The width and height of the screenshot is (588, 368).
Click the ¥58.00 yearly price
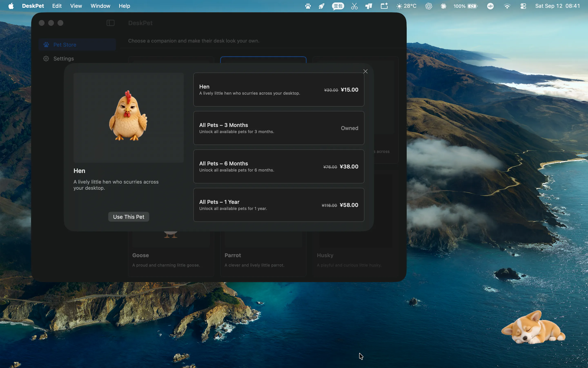pos(349,205)
